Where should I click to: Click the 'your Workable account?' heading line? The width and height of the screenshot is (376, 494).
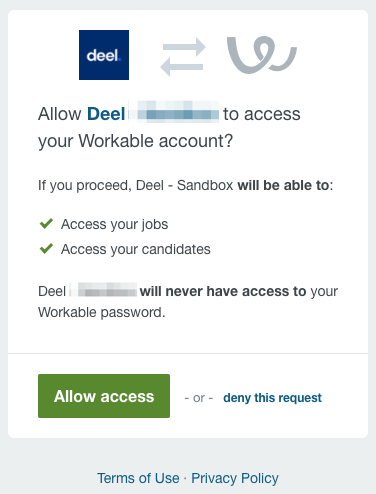[x=135, y=141]
